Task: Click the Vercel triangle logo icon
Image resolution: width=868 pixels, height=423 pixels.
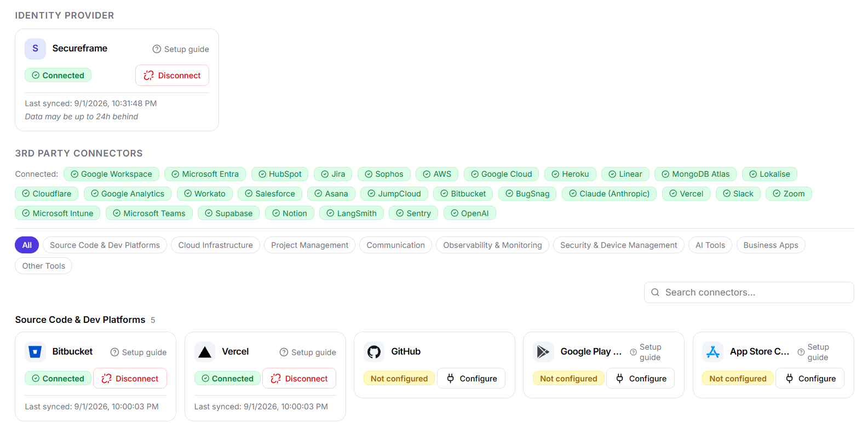Action: pos(205,352)
